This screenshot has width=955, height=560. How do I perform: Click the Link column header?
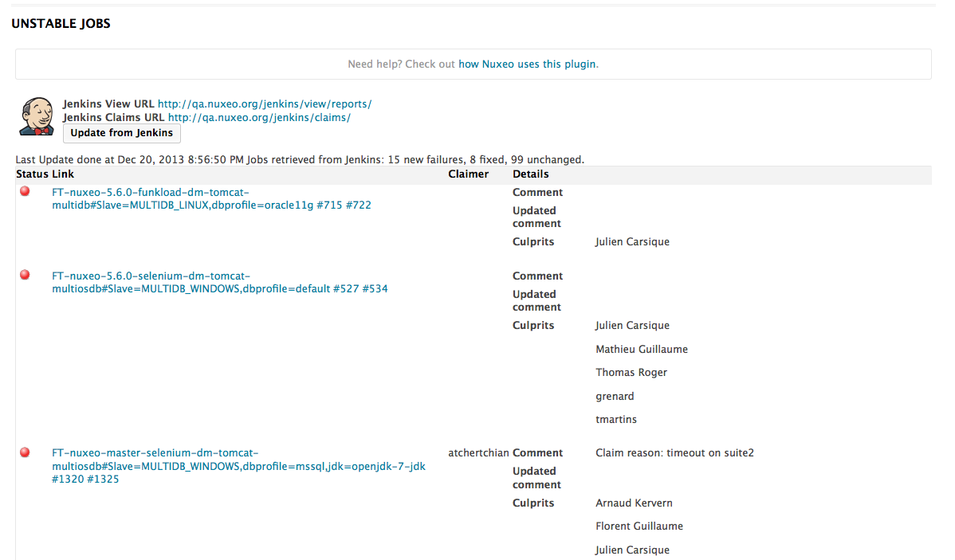click(x=63, y=174)
